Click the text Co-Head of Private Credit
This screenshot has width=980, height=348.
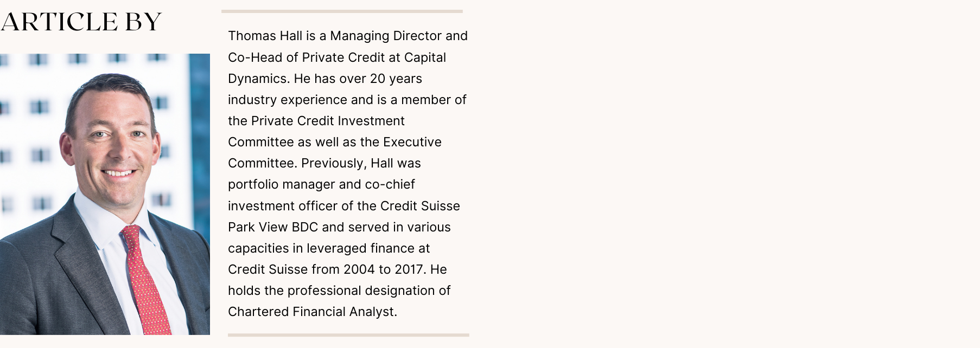[306, 57]
